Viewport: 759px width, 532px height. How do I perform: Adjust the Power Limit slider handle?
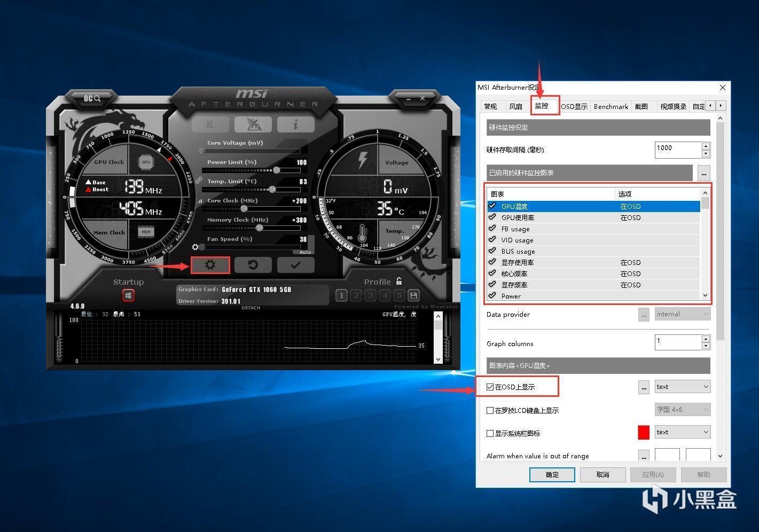pos(277,170)
